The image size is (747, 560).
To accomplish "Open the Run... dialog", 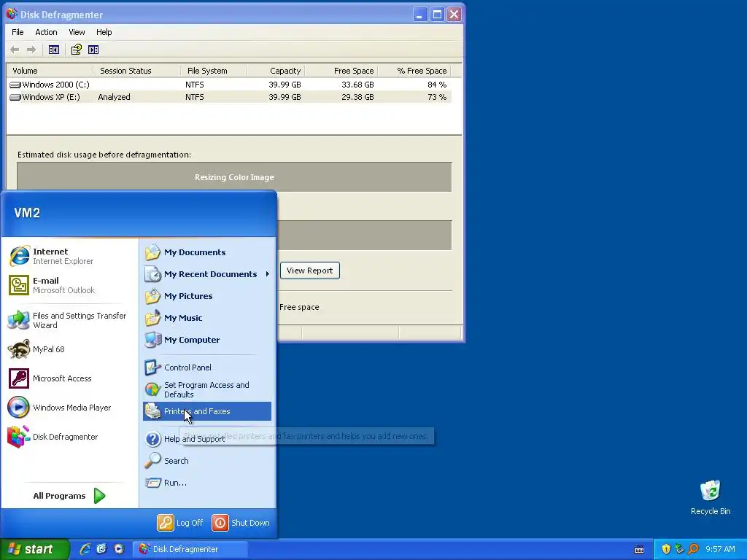I will click(x=207, y=483).
